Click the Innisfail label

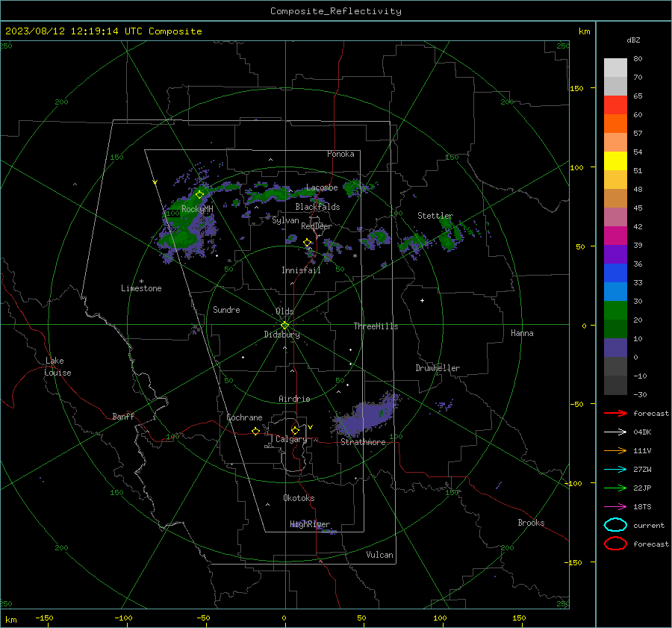click(x=301, y=270)
